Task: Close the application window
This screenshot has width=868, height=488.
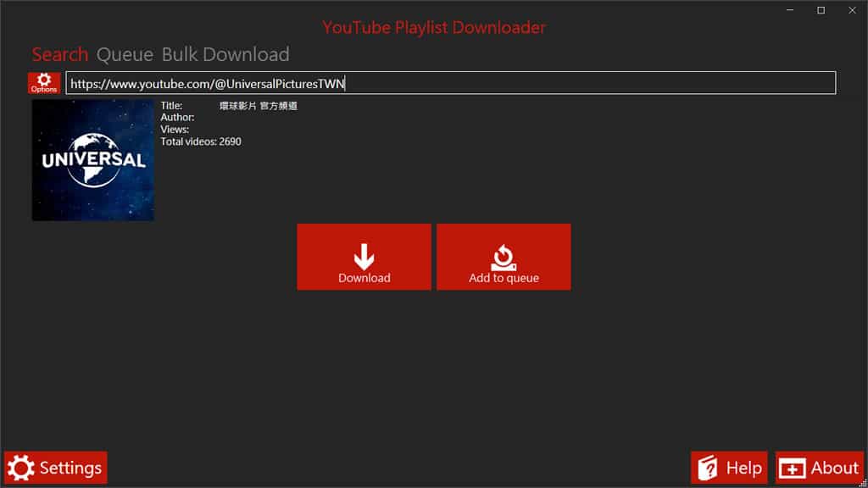Action: coord(852,10)
